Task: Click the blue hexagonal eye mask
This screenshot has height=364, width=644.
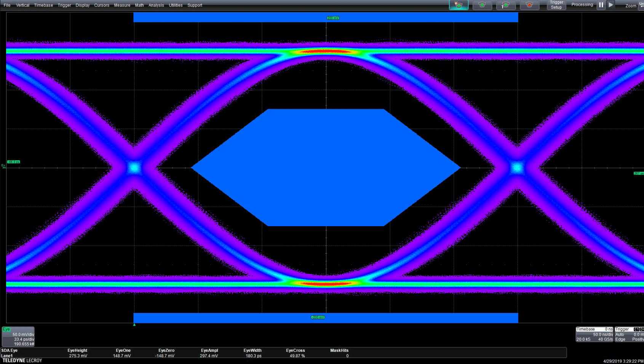Action: coord(326,168)
